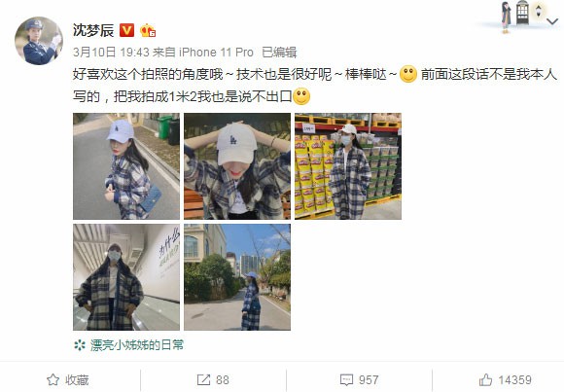
Task: View the first photo with blue shoulder bag
Action: click(126, 166)
